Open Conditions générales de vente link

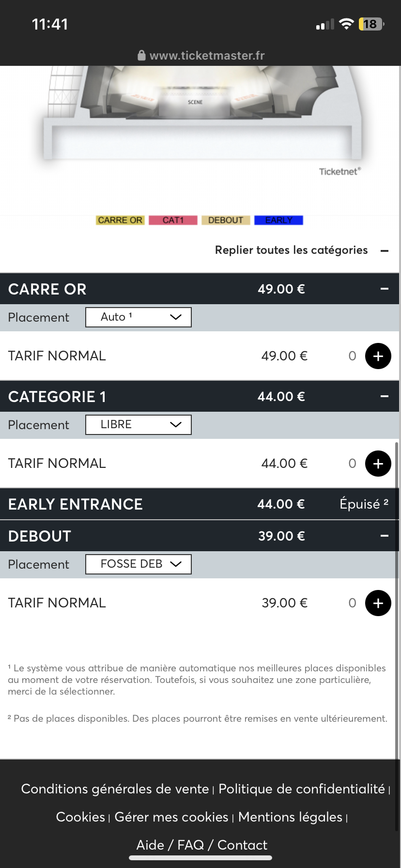coord(115,789)
